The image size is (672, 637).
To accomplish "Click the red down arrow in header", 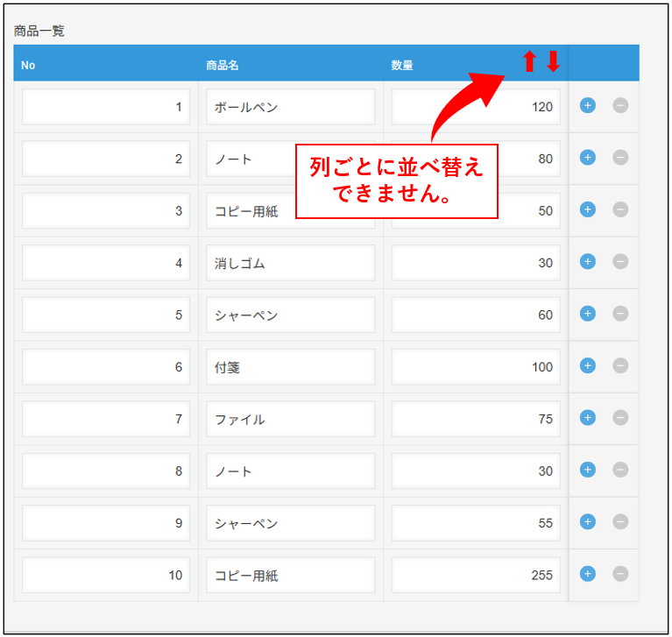I will 553,61.
